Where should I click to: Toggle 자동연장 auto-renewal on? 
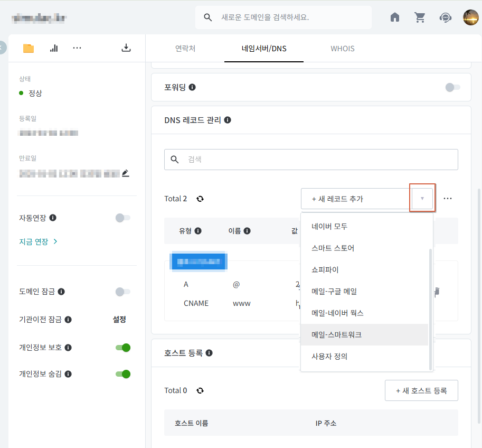click(x=122, y=218)
